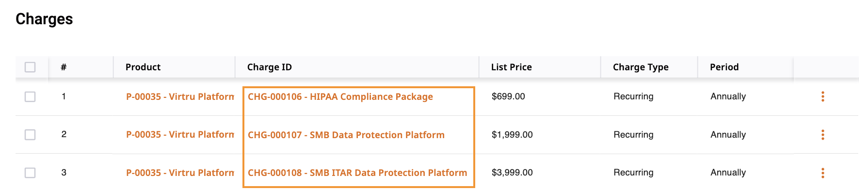Open the P-00035 Virtru Platform link in row 1
The height and width of the screenshot is (190, 868).
pos(180,96)
